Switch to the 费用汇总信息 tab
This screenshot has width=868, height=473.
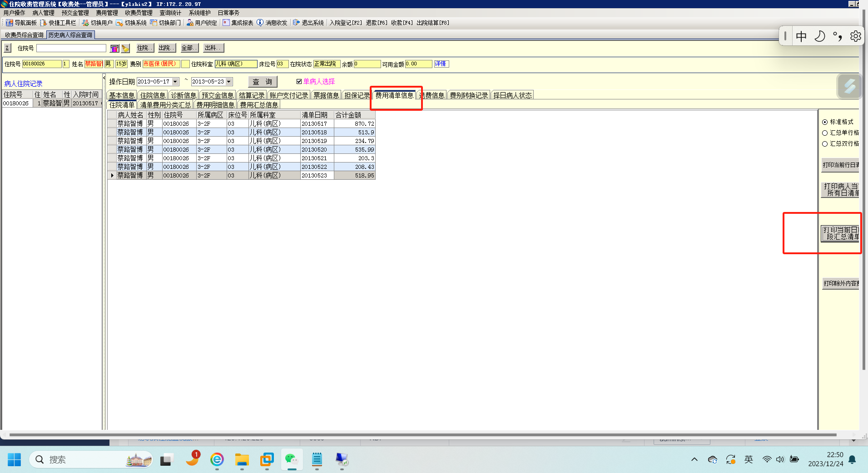click(259, 105)
